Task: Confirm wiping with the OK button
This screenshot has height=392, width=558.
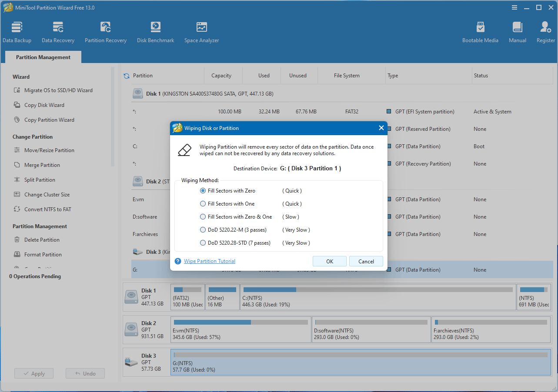Action: click(x=329, y=261)
